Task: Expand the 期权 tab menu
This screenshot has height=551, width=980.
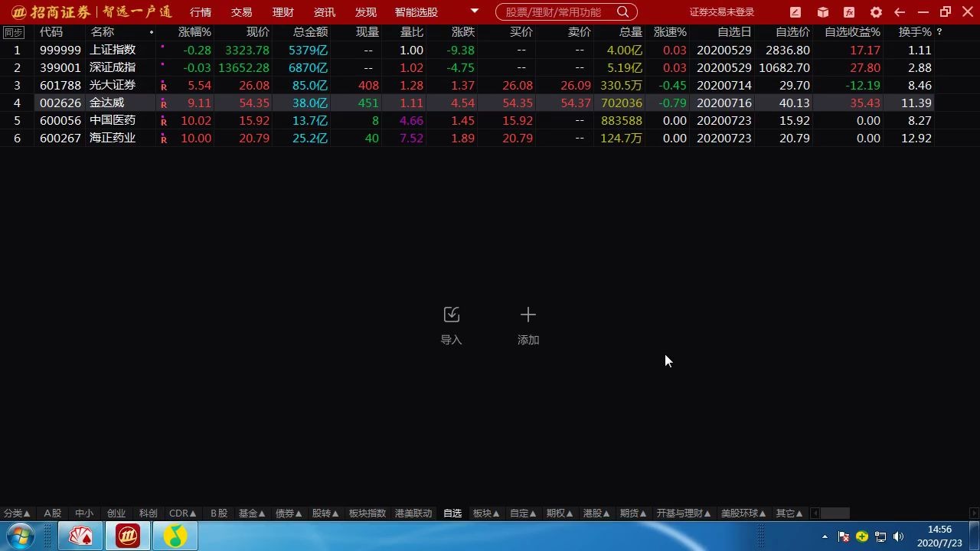Action: 560,514
